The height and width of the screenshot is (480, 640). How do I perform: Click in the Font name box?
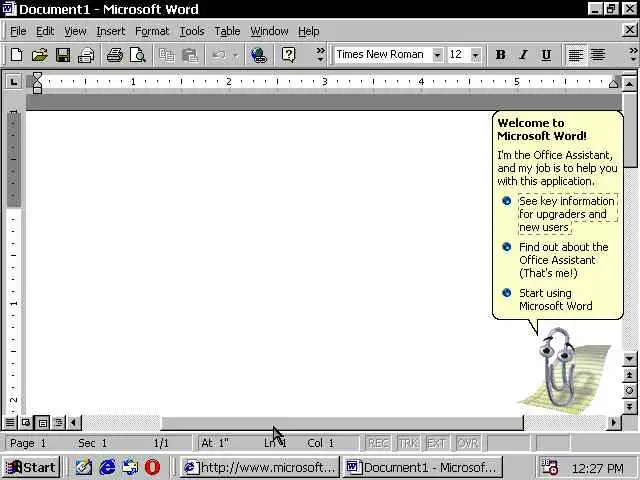point(383,55)
